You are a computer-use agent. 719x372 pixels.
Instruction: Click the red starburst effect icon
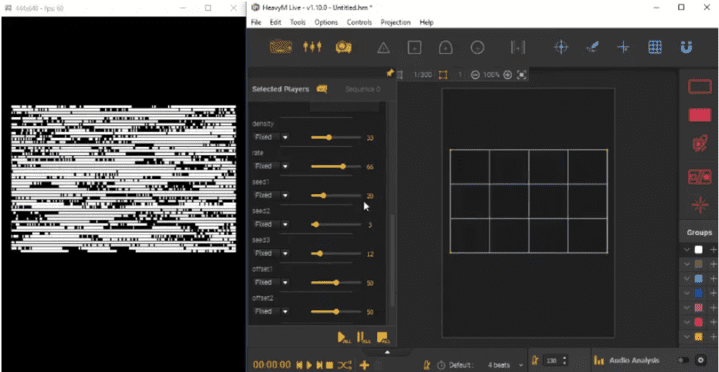tap(700, 205)
